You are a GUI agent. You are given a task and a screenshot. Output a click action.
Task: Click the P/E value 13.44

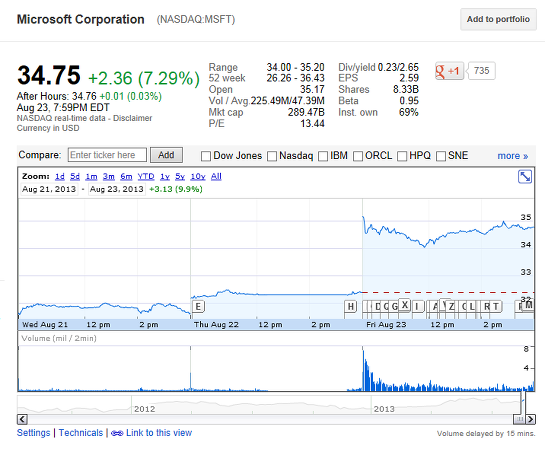pos(312,123)
